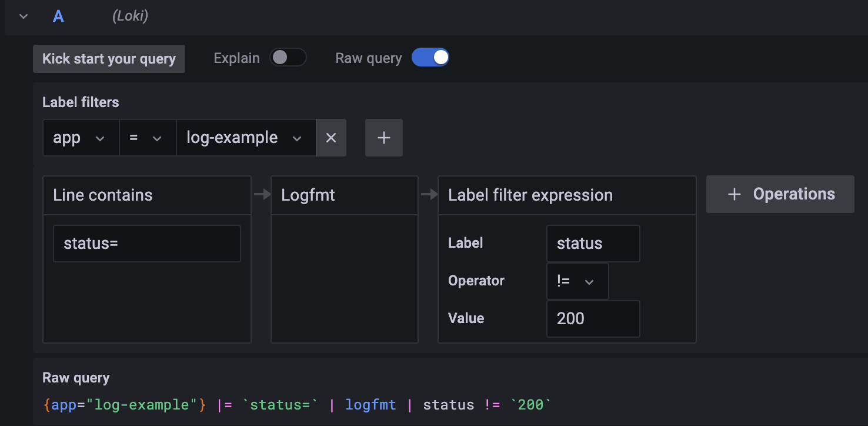Click the Value field containing 200
Image resolution: width=868 pixels, height=426 pixels.
(593, 319)
